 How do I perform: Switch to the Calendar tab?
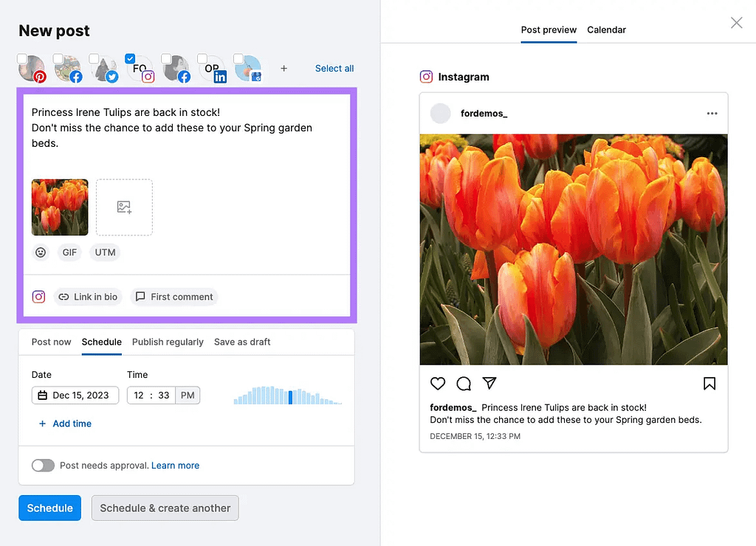(606, 30)
